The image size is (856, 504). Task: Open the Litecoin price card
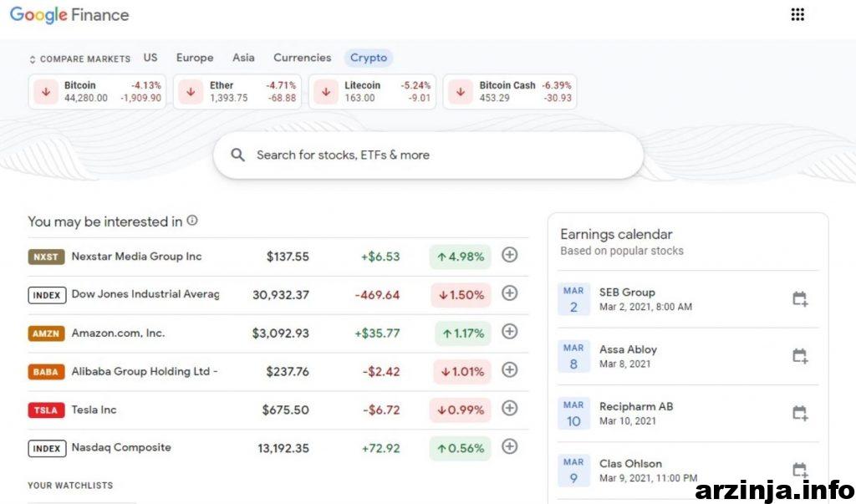(372, 92)
